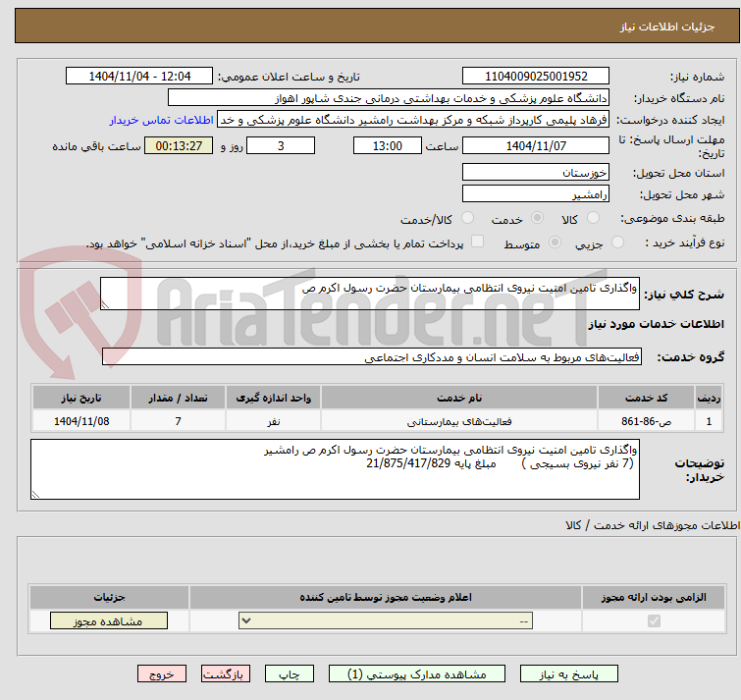Click the announcement date field 1404/11/04 - 12:04

pos(139,77)
